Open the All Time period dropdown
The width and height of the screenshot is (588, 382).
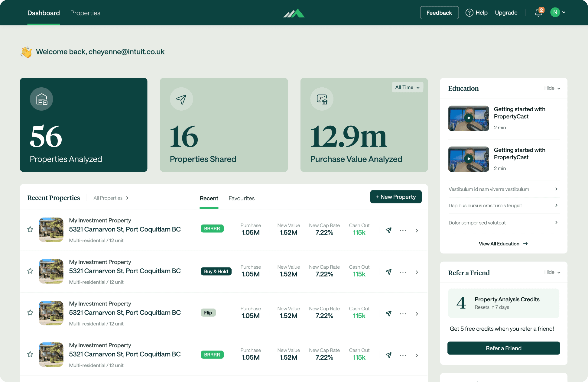pos(407,87)
